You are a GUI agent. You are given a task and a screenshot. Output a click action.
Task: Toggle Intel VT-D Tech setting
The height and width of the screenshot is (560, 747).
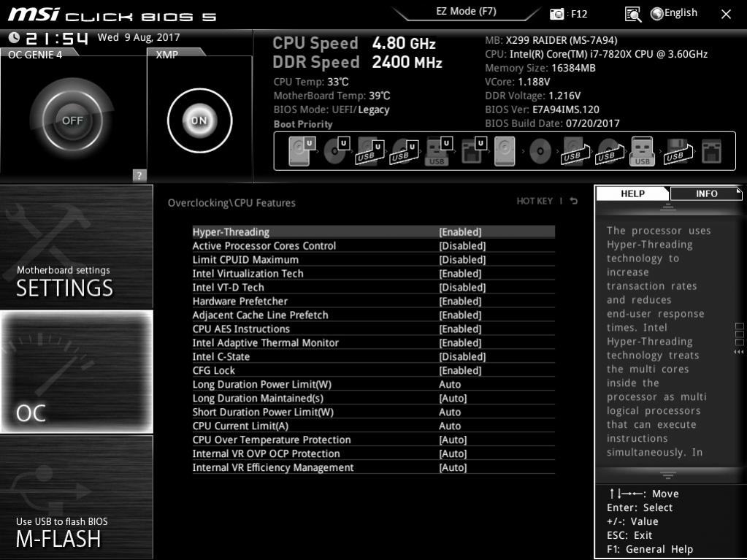coord(374,287)
